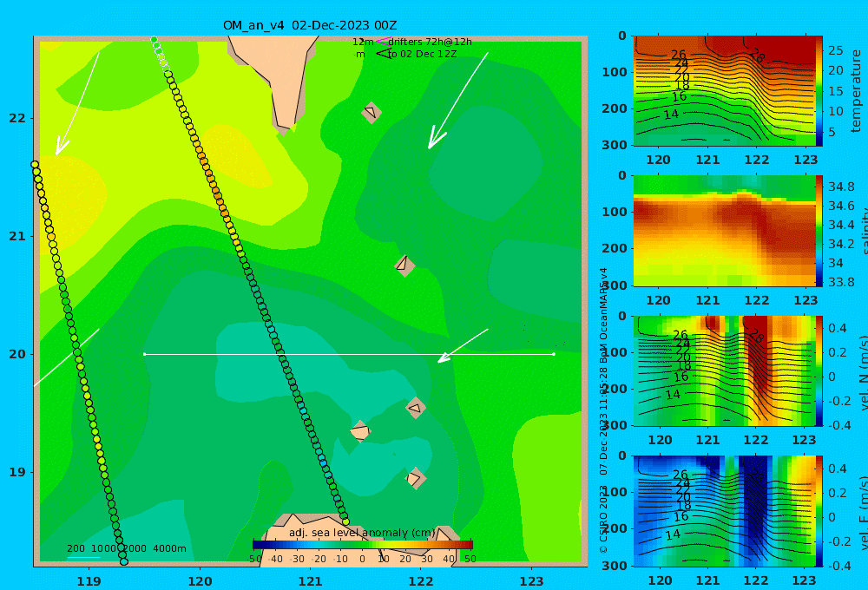868x590 pixels.
Task: Click the map longitude label 119
Action: click(x=89, y=581)
